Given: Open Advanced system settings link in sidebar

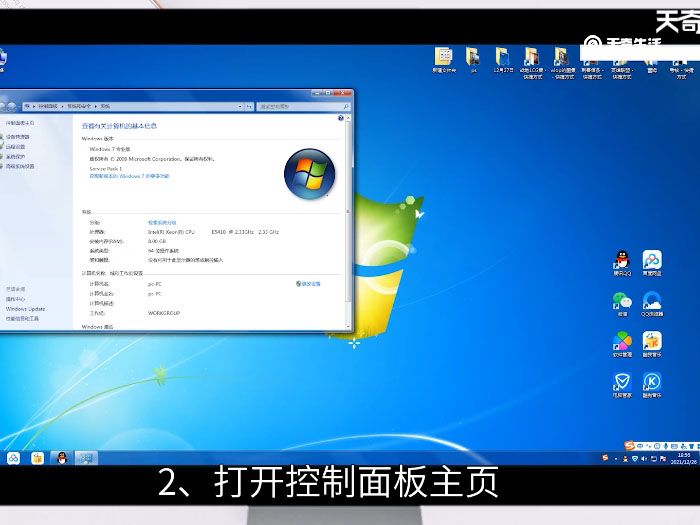Looking at the screenshot, I should [x=20, y=166].
